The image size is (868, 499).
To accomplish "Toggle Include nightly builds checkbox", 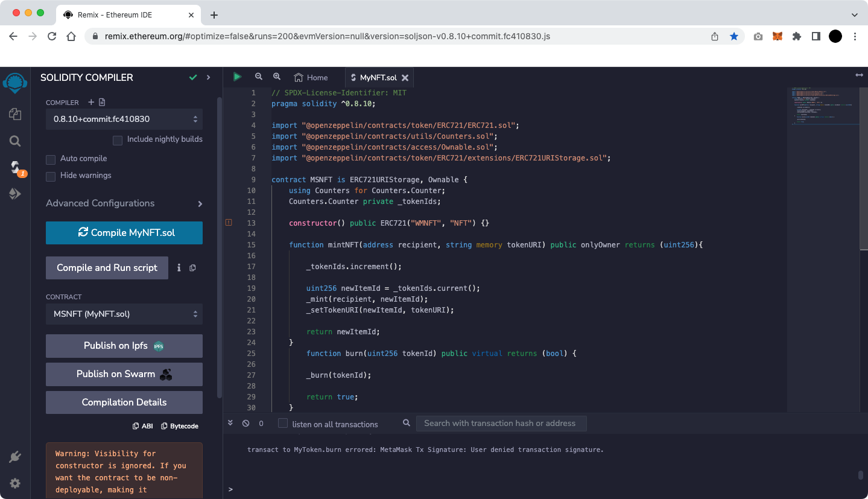I will (118, 140).
